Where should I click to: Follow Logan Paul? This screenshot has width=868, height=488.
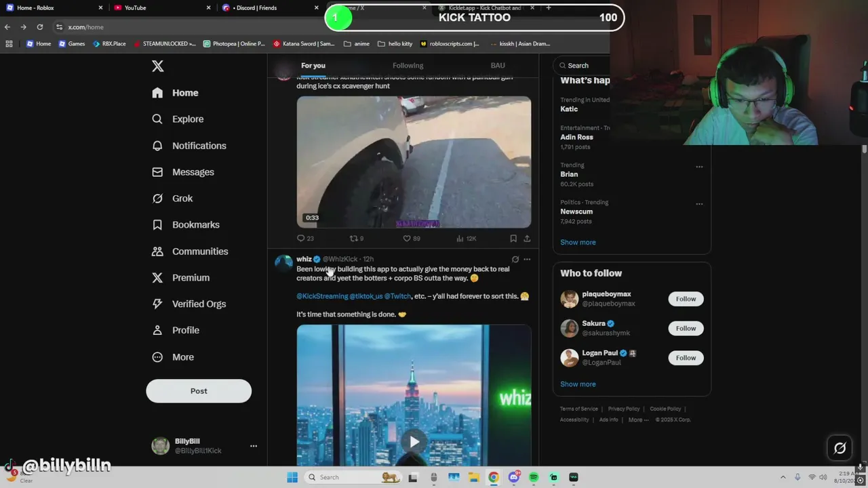[x=686, y=358]
